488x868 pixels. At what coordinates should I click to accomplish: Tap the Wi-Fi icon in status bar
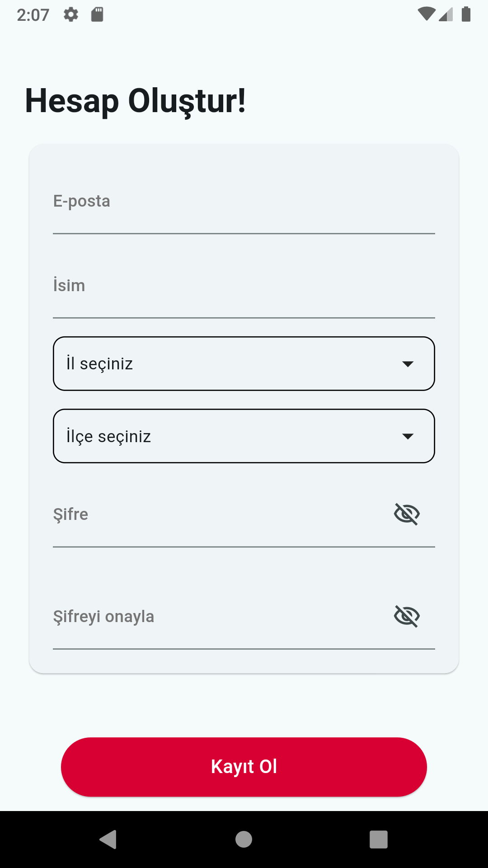click(427, 14)
